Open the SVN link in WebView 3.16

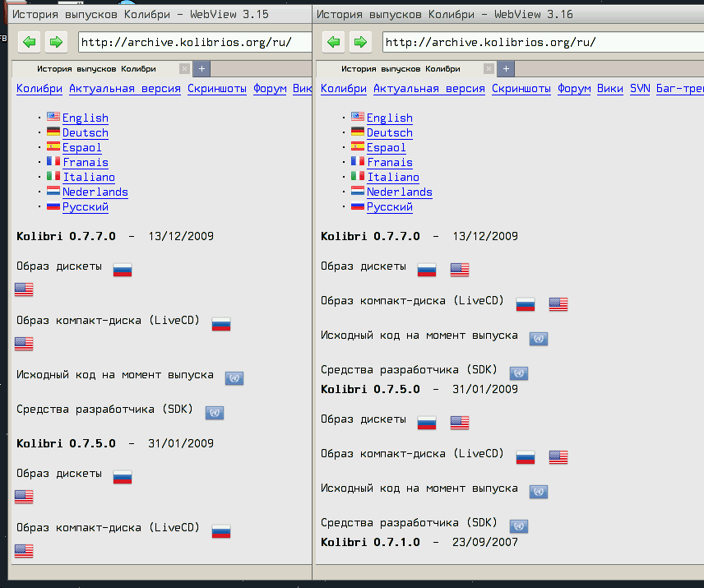pos(640,89)
